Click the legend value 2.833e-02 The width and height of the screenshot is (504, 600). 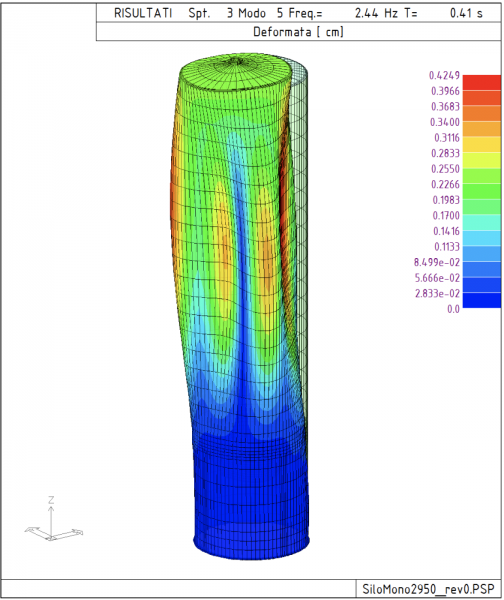pos(437,293)
